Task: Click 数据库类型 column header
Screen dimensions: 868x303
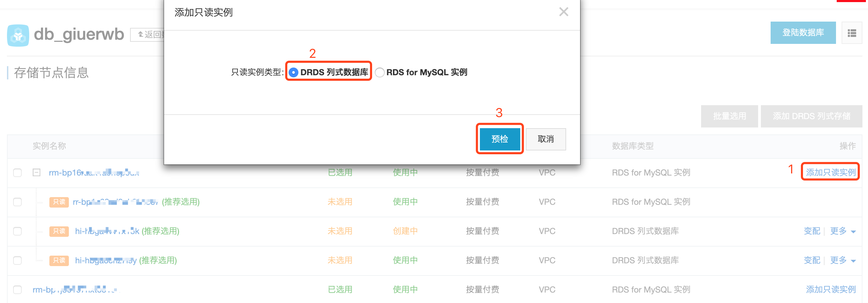Action: click(633, 146)
